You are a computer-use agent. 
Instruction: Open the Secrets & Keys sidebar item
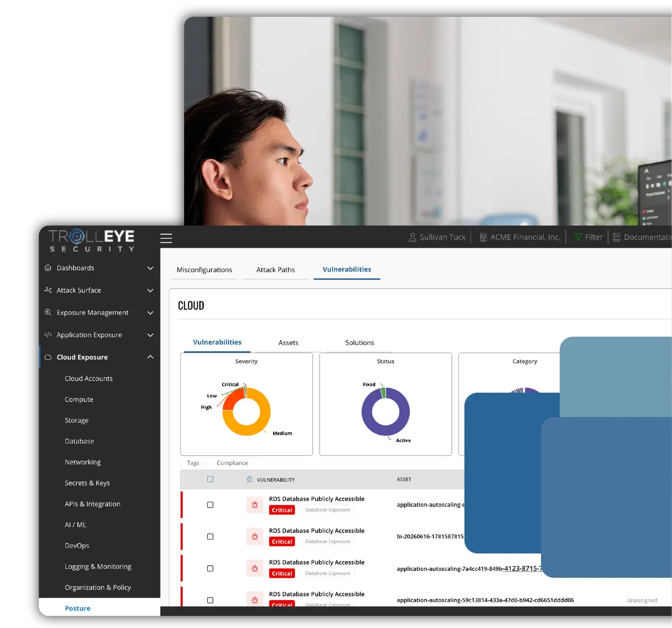coord(87,483)
